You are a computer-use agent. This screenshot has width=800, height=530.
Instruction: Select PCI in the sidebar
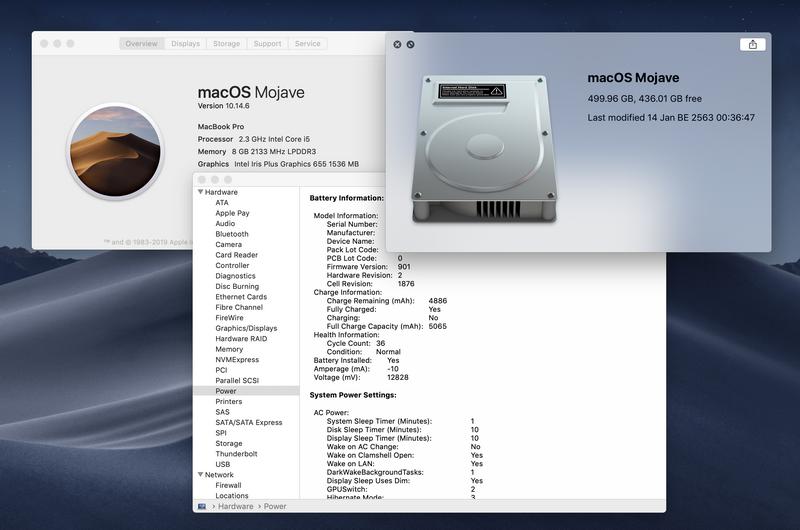(221, 370)
